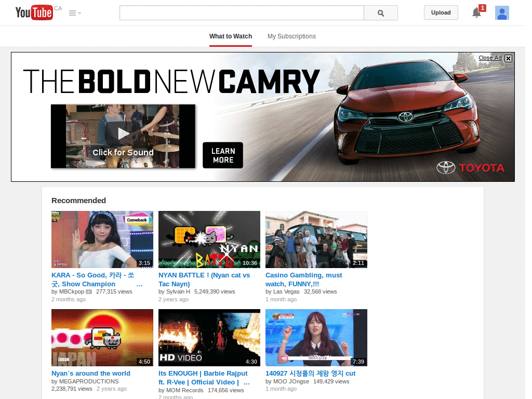Viewport: 532px width, 399px height.
Task: Click the Nyan`s around the world title
Action: [91, 373]
